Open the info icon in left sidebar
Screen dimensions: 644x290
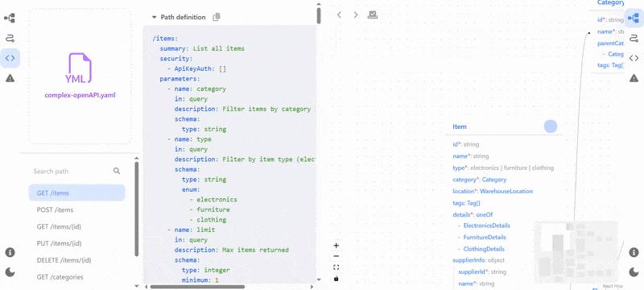point(10,252)
